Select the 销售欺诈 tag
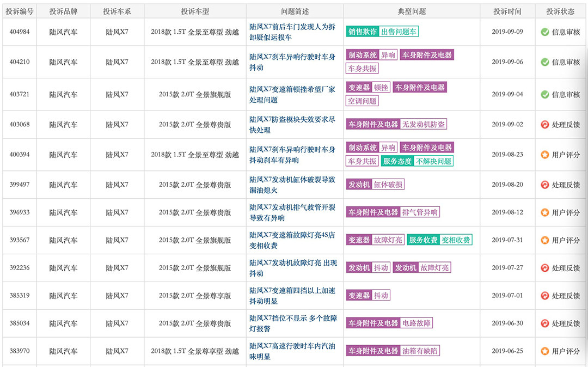588x367 pixels. pos(363,32)
